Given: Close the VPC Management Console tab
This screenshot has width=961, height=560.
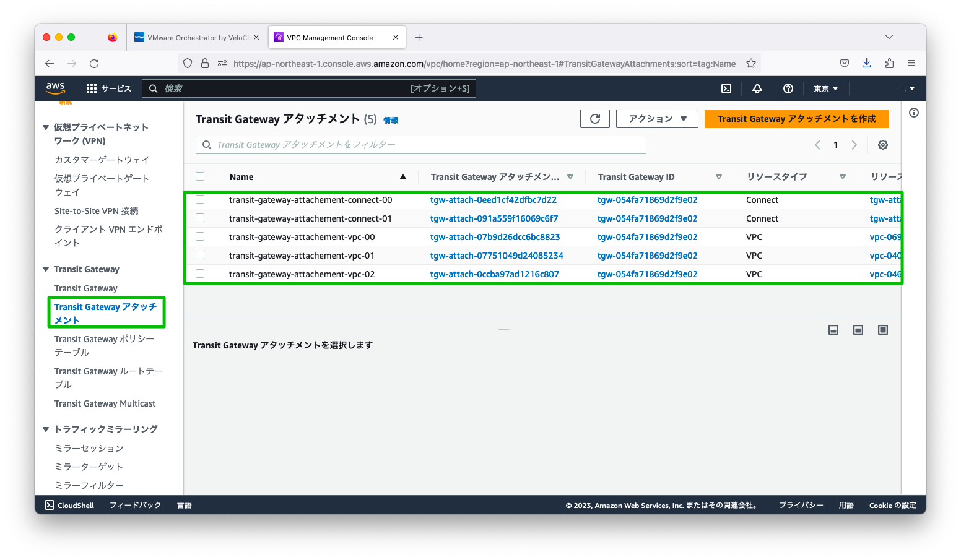Looking at the screenshot, I should [396, 37].
